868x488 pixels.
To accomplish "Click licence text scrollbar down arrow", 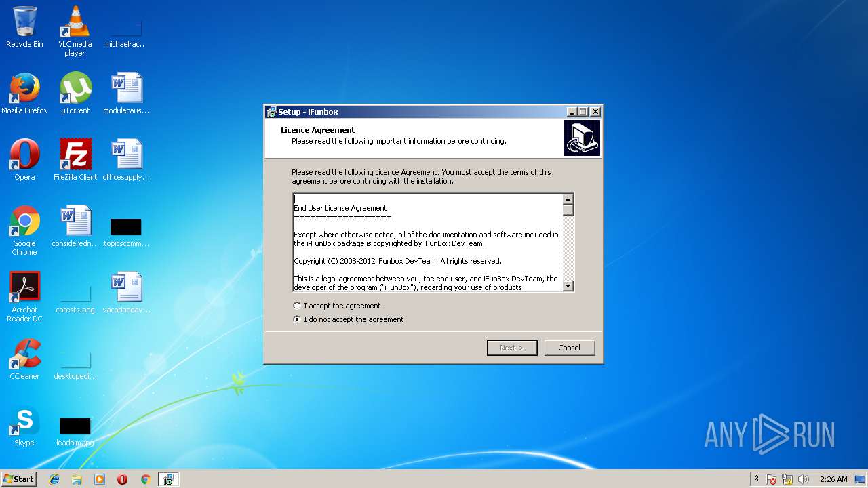I will coord(568,286).
